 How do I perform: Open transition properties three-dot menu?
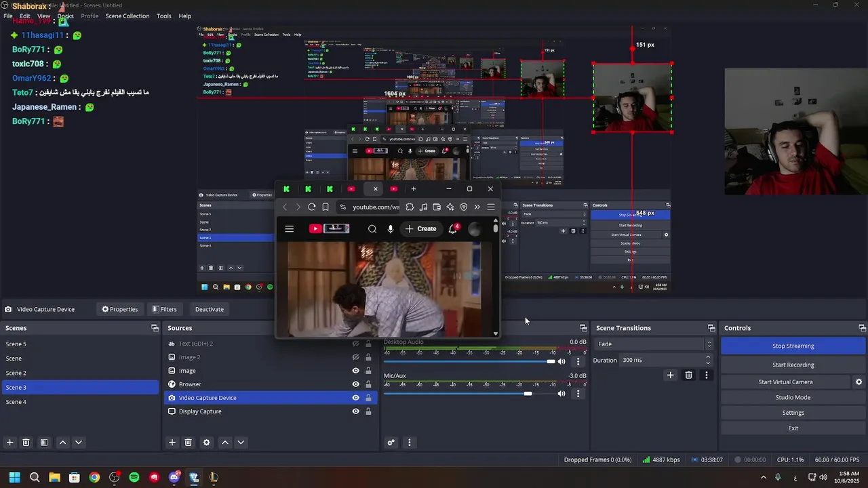tap(706, 375)
